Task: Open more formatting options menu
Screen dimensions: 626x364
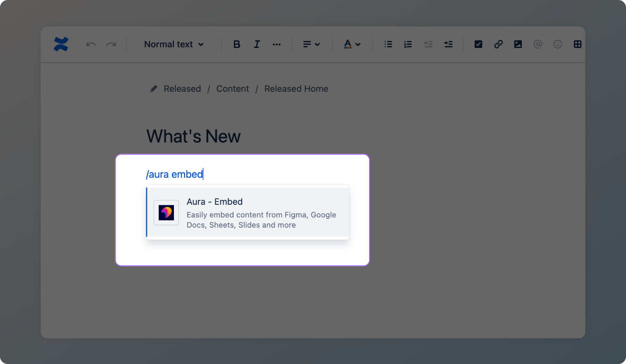Action: [x=277, y=45]
